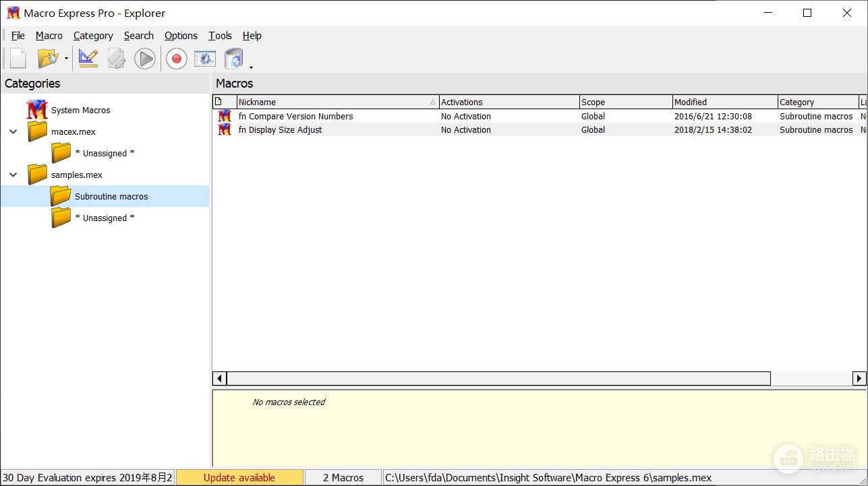Image resolution: width=868 pixels, height=486 pixels.
Task: Sort macros by the Nickname column header
Action: pos(337,102)
